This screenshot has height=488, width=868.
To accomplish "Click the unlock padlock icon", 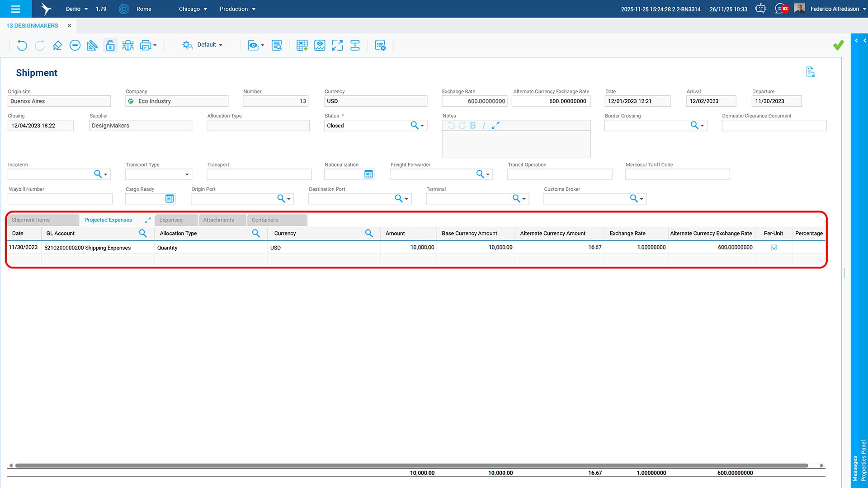I will click(x=110, y=45).
